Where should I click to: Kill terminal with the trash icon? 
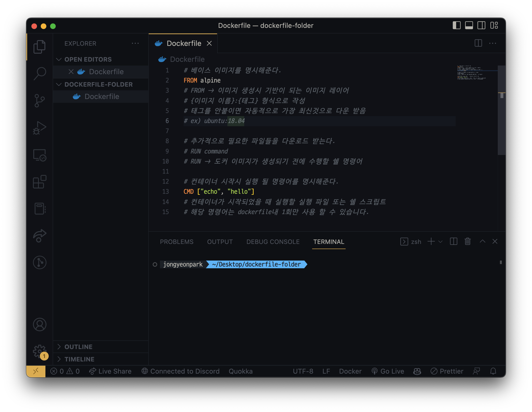pos(467,242)
